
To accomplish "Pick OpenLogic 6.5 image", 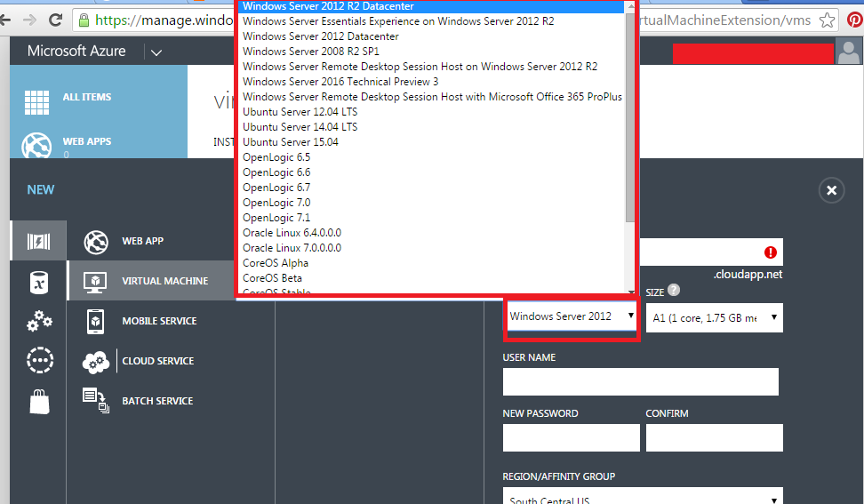I will tap(433, 157).
